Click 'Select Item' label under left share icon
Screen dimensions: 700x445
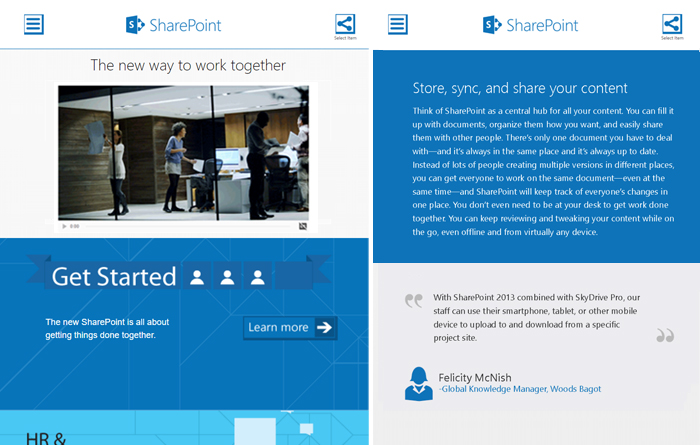pos(345,38)
